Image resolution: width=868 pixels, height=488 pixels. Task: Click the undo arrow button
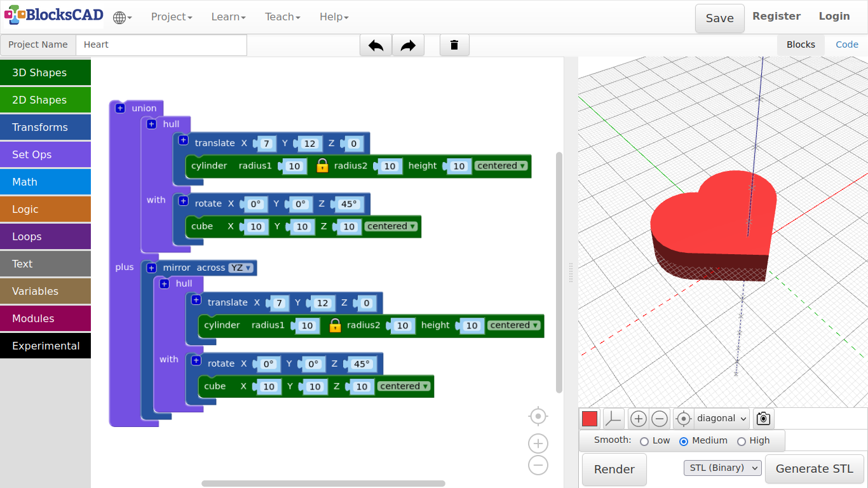point(376,45)
